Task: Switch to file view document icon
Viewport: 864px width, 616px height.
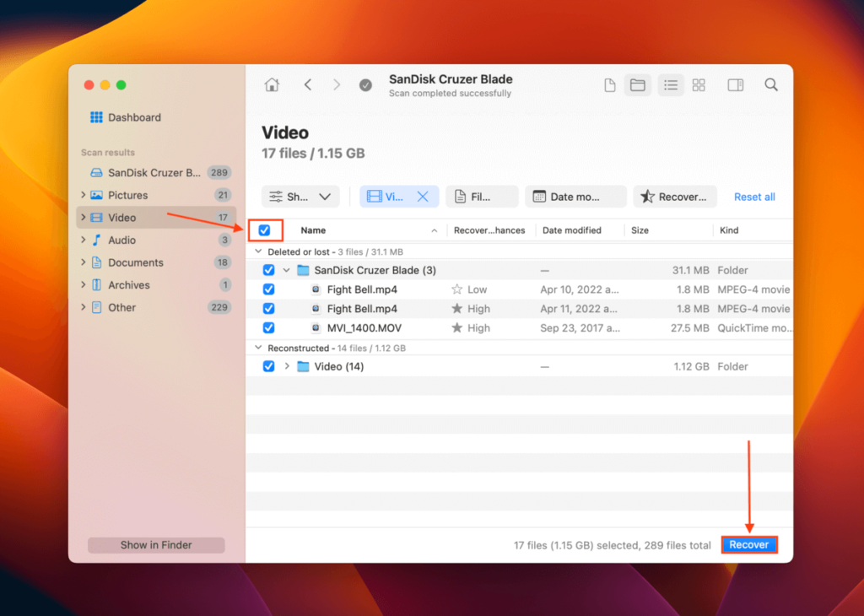Action: [609, 85]
